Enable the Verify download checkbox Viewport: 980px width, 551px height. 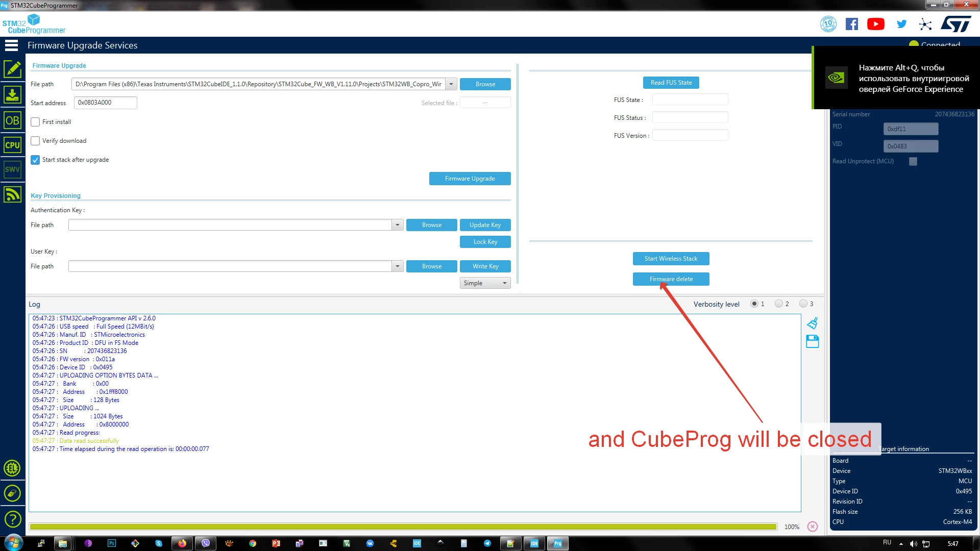(35, 141)
